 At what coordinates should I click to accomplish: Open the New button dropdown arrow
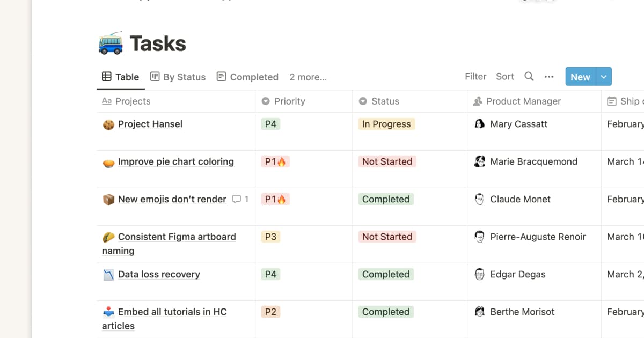coord(603,77)
